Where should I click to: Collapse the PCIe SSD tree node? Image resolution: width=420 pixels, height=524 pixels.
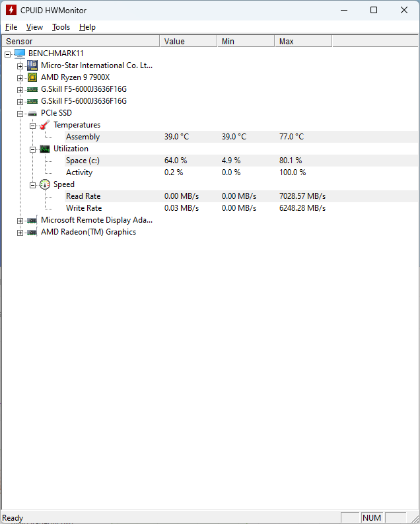(x=20, y=113)
